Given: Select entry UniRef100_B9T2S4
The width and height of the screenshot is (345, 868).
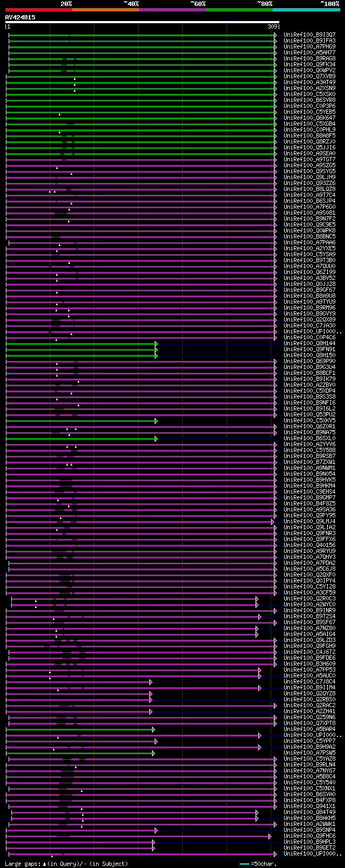Looking at the screenshot, I should pos(309,617).
